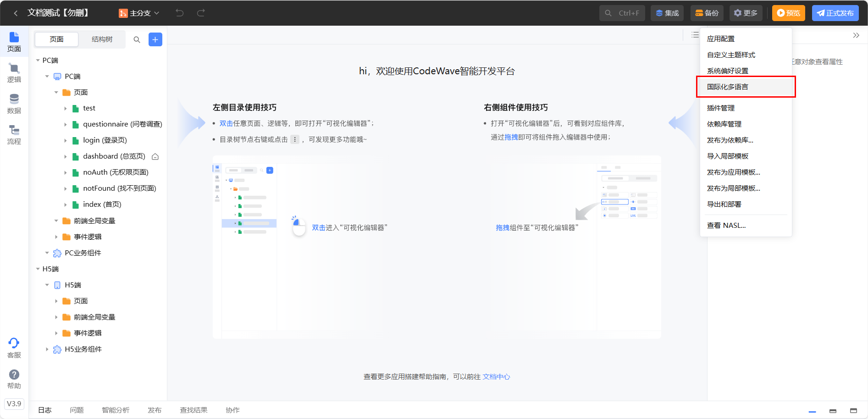Click the list outline icon near the menu
Image resolution: width=868 pixels, height=419 pixels.
695,35
